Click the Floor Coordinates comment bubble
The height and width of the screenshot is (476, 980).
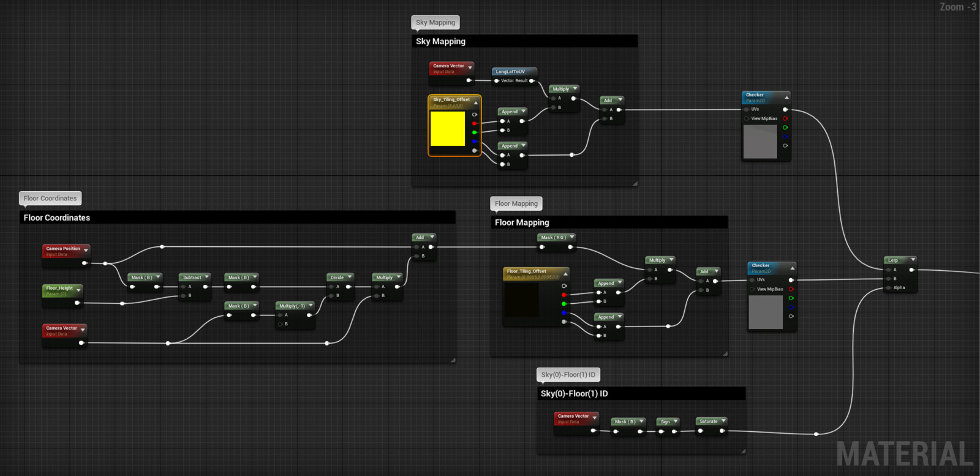click(50, 198)
